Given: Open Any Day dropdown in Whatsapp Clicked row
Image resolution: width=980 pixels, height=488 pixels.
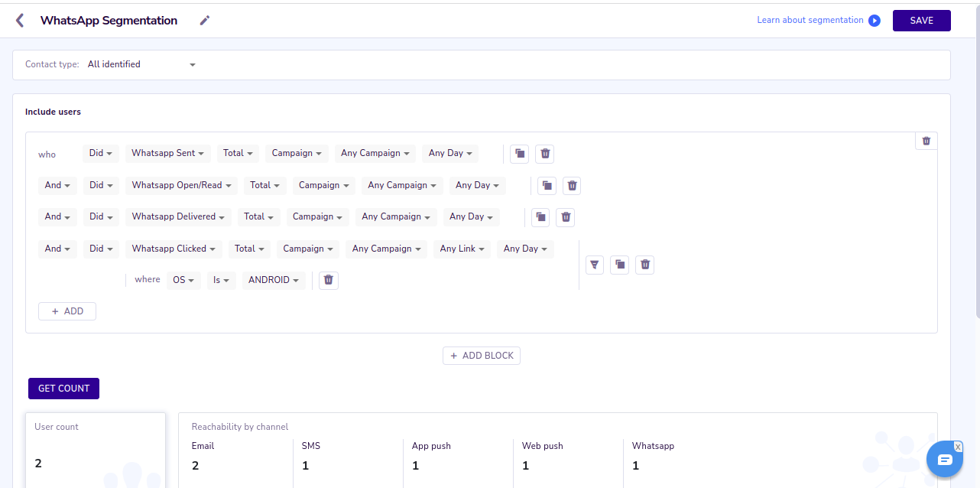Looking at the screenshot, I should pos(525,249).
